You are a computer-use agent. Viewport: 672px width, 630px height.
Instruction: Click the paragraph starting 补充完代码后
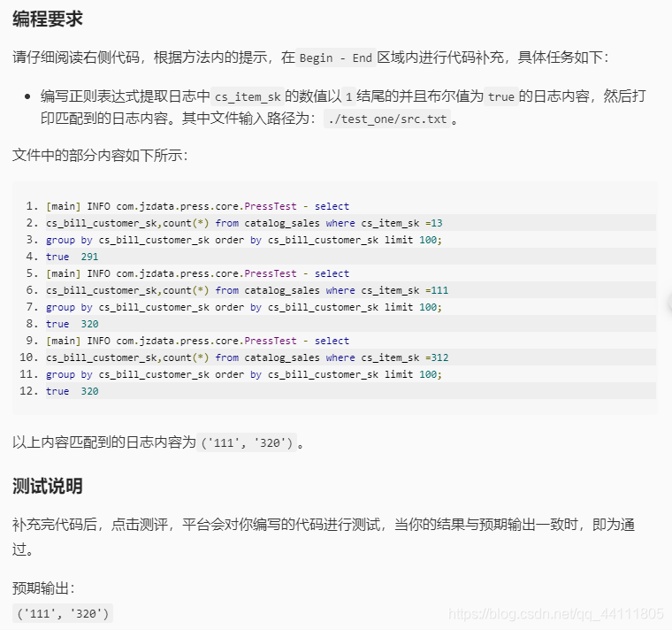pyautogui.click(x=324, y=536)
